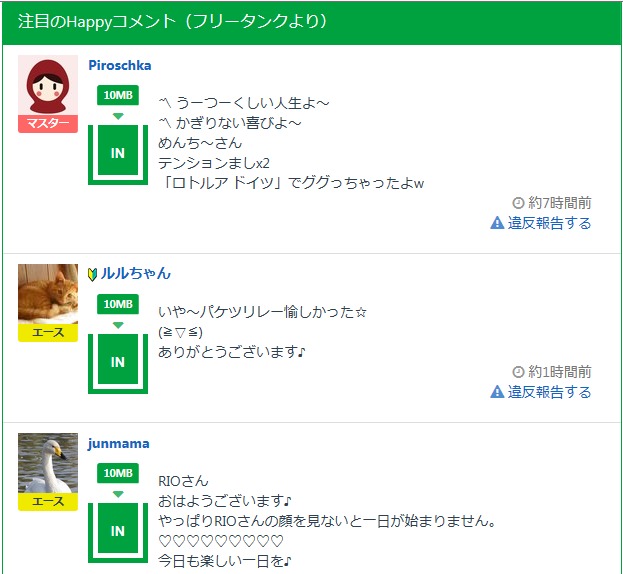Click the 10MB badge in Piroschka's comment
The width and height of the screenshot is (623, 574).
tap(118, 95)
